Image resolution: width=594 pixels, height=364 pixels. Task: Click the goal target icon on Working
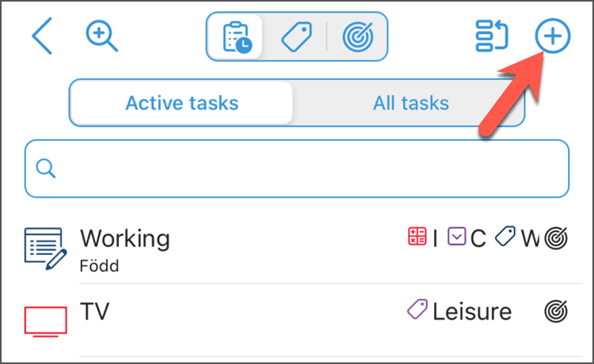556,238
